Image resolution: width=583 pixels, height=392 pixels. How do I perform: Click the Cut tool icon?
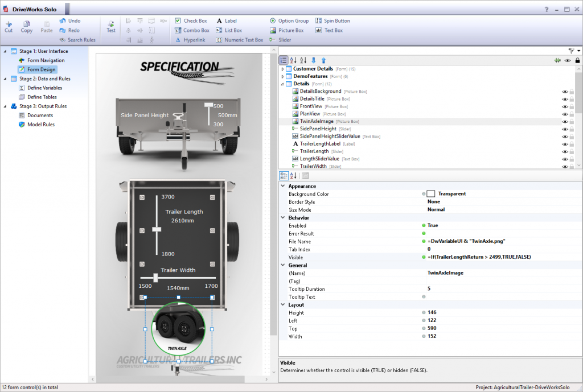(x=9, y=24)
